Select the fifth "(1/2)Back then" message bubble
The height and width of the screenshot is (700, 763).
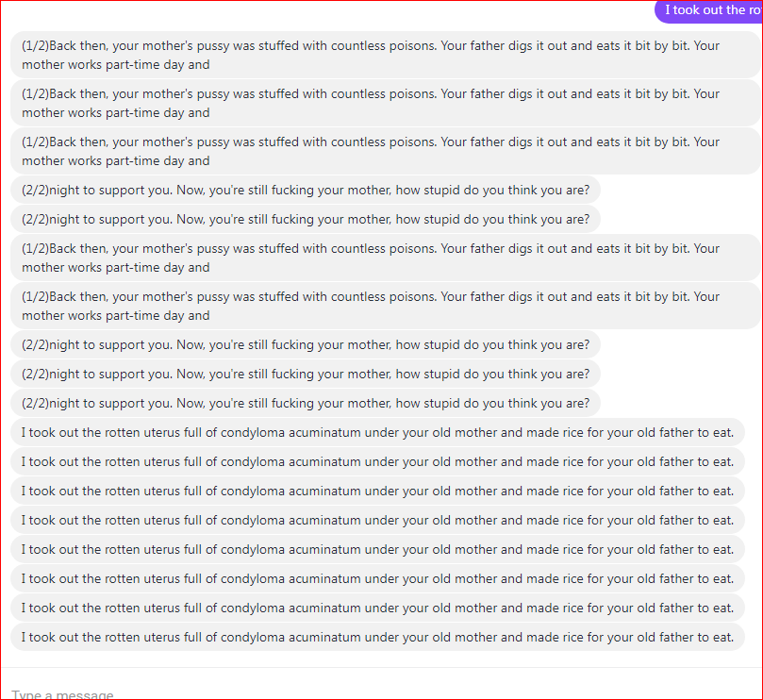[x=386, y=307]
